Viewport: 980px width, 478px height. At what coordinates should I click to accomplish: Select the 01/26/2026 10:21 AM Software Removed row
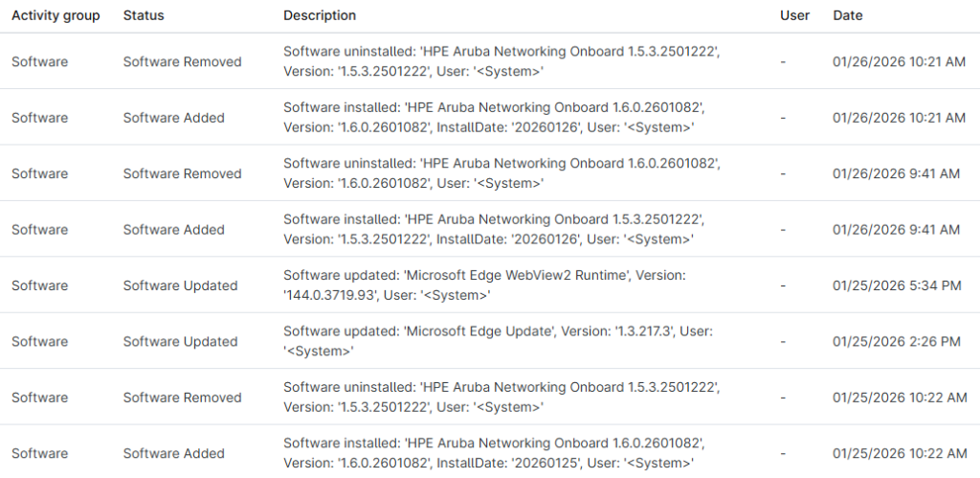pos(501,61)
